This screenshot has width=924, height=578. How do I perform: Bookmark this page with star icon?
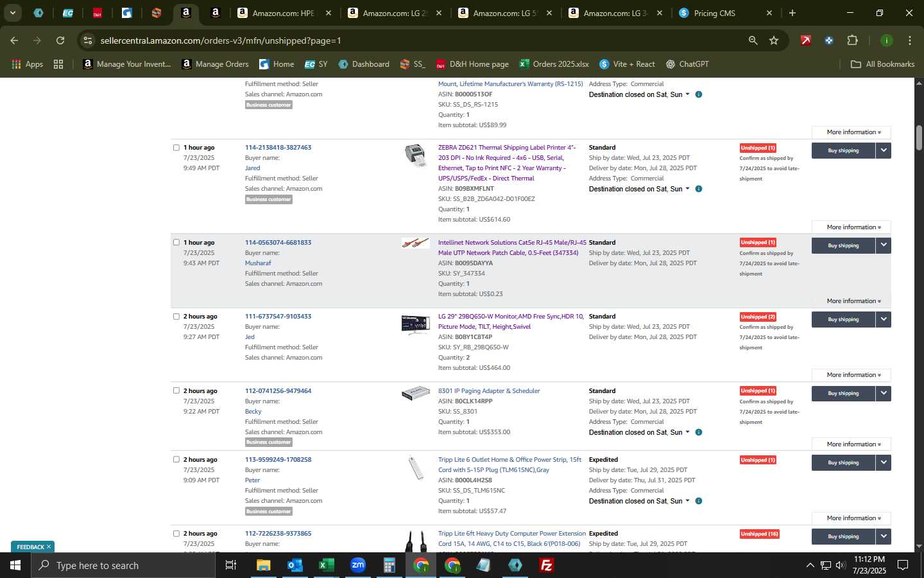(x=774, y=40)
